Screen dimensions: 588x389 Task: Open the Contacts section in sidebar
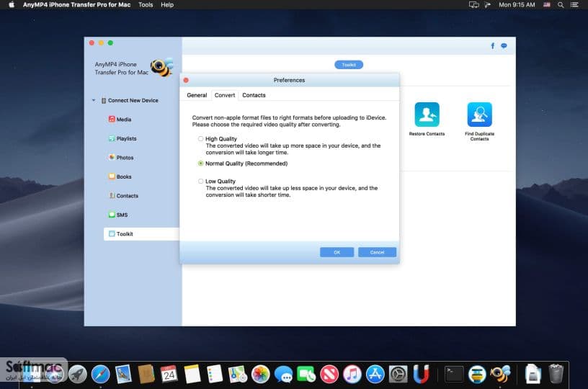point(123,196)
